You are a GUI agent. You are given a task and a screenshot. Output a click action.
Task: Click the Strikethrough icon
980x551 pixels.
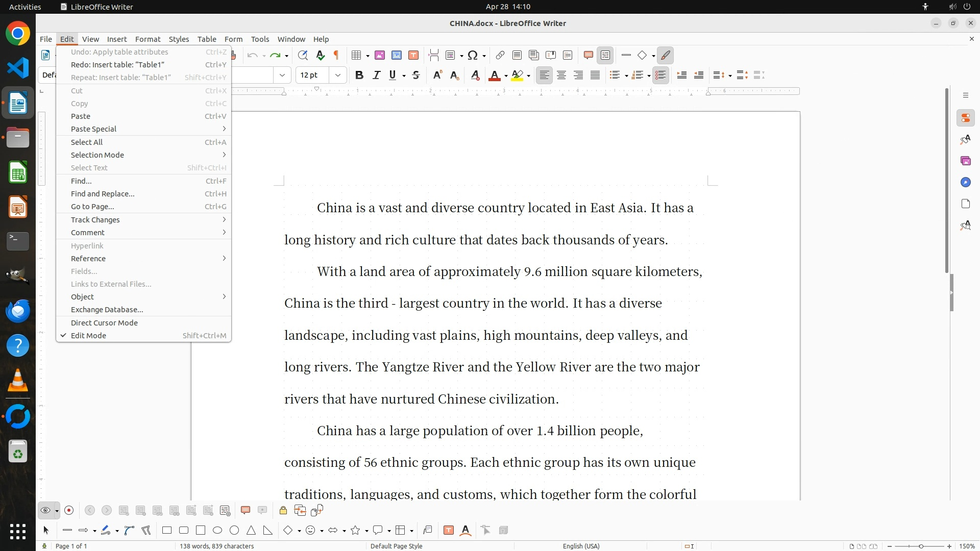tap(416, 76)
